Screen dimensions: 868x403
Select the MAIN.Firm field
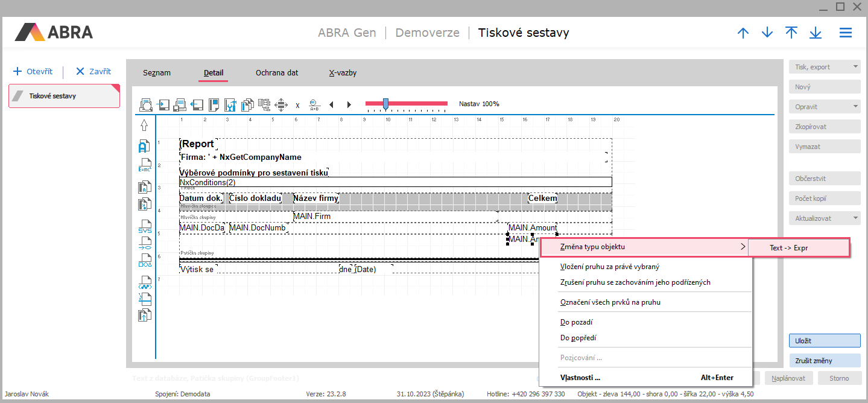point(395,217)
